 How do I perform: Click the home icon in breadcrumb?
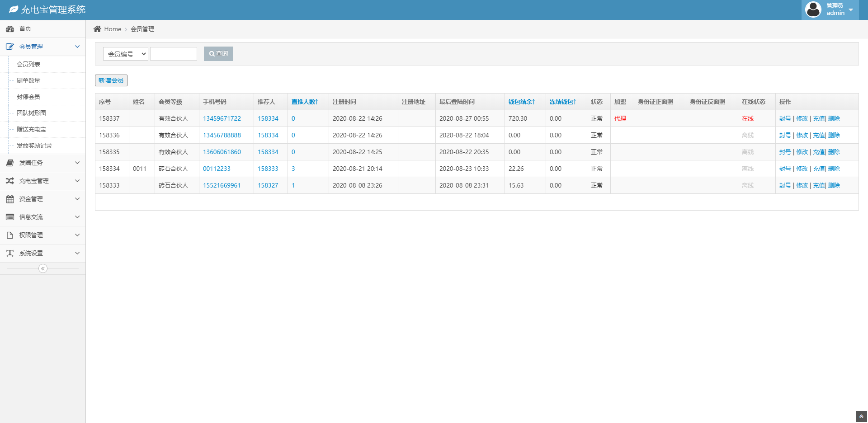tap(97, 29)
